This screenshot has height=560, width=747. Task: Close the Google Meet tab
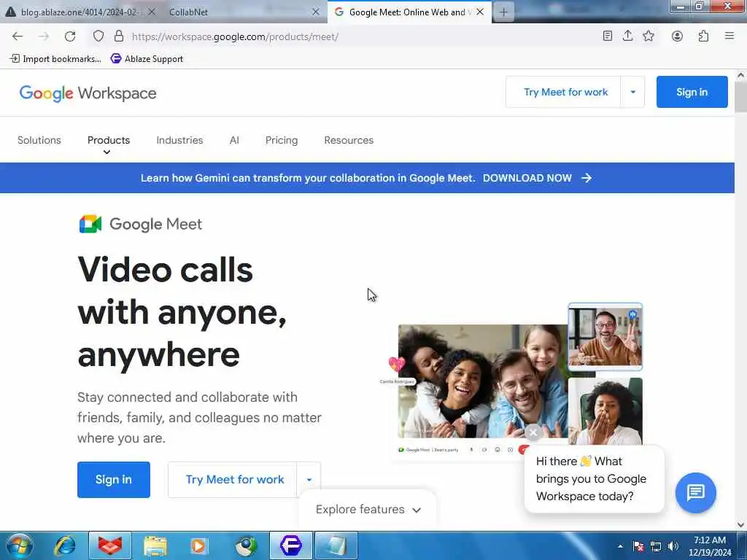pos(480,12)
